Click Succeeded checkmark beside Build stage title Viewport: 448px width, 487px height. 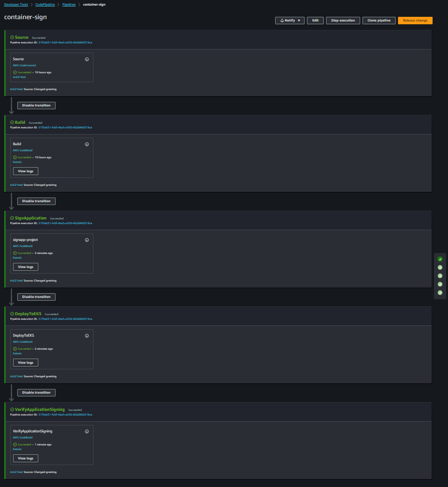12,122
